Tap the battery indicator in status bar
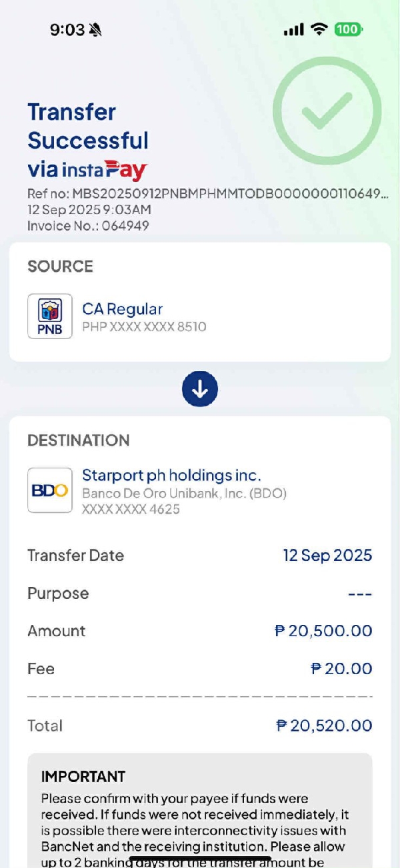 (348, 29)
